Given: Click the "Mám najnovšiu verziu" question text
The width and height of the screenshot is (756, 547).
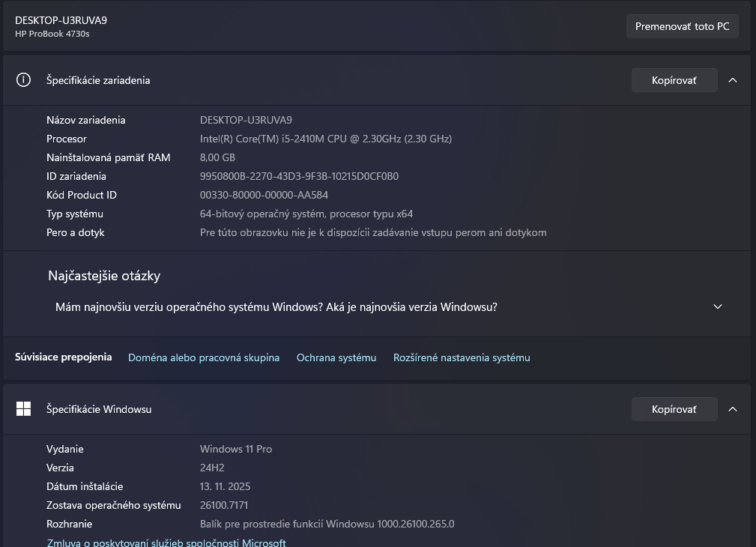Looking at the screenshot, I should (x=276, y=307).
